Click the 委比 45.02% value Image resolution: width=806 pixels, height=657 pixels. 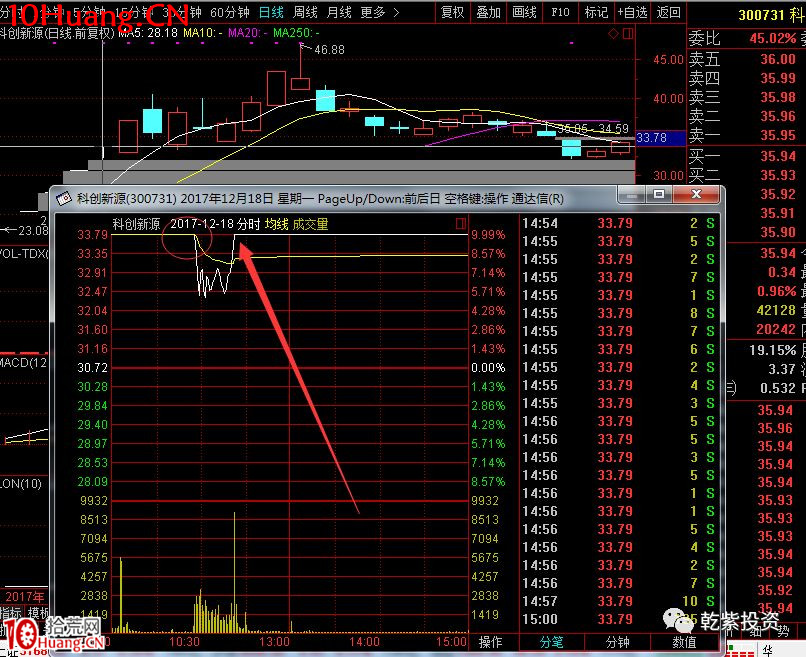click(x=773, y=39)
